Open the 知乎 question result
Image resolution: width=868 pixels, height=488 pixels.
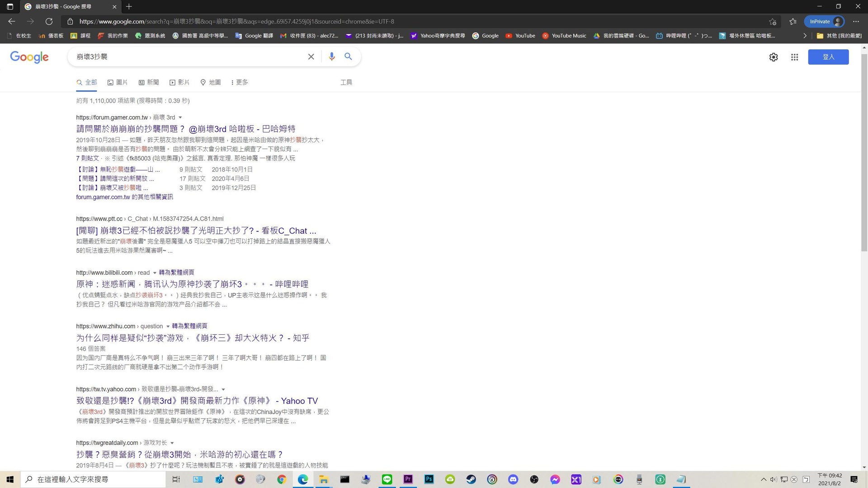(193, 338)
